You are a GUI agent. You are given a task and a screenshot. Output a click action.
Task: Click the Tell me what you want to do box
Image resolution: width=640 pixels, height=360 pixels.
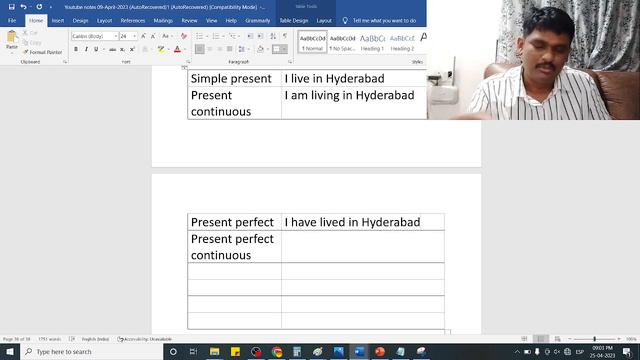380,20
